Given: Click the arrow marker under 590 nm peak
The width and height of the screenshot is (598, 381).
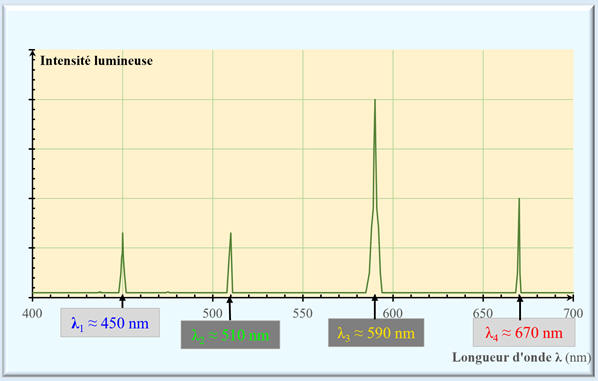Looking at the screenshot, I should [x=375, y=307].
